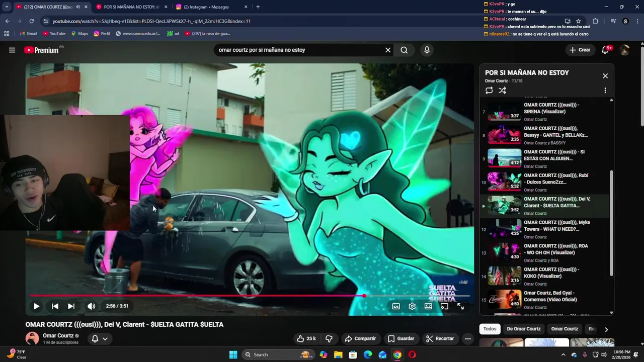Screen dimensions: 644x362
Task: Toggle playlist loop button
Action: pyautogui.click(x=489, y=90)
